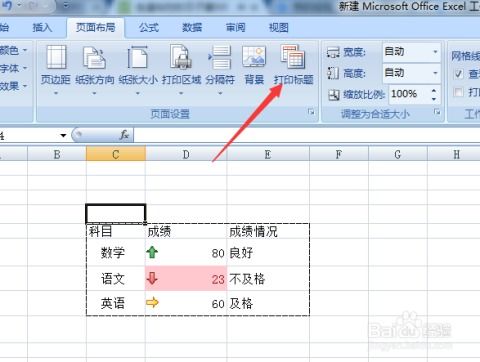Click the 成绩 header cell
Viewport: 480px width, 362px height.
coord(186,231)
